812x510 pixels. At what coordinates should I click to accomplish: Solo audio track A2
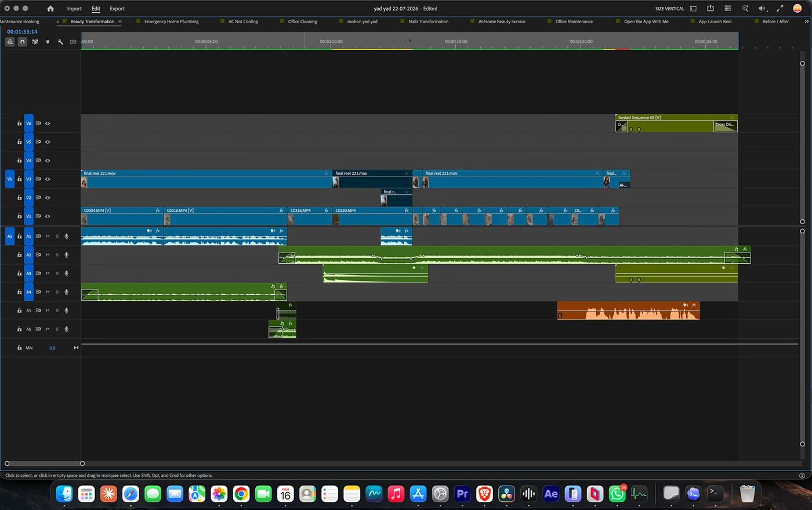point(57,255)
